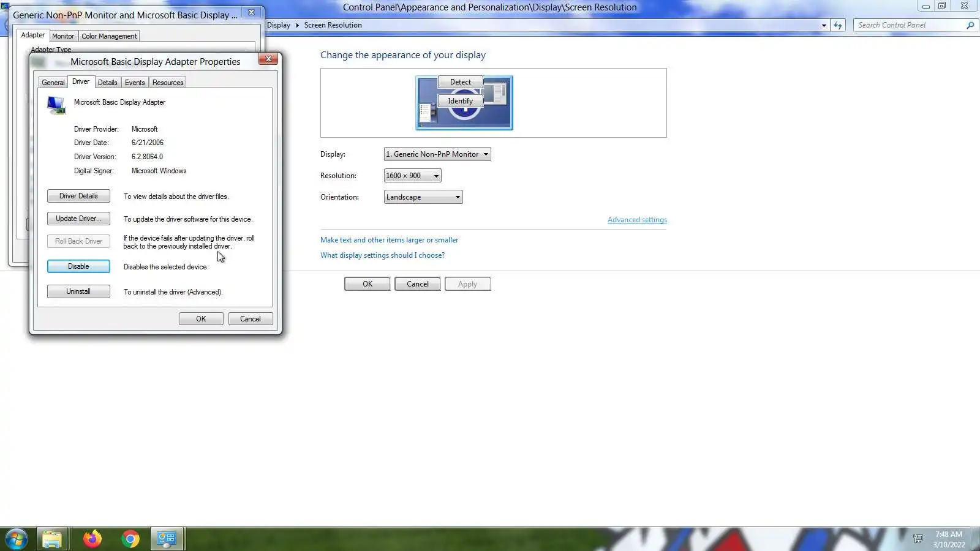980x551 pixels.
Task: Click the Uninstall driver button
Action: (x=78, y=291)
